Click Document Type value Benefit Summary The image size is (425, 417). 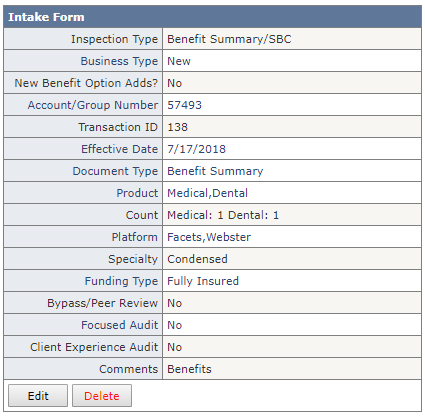[215, 171]
